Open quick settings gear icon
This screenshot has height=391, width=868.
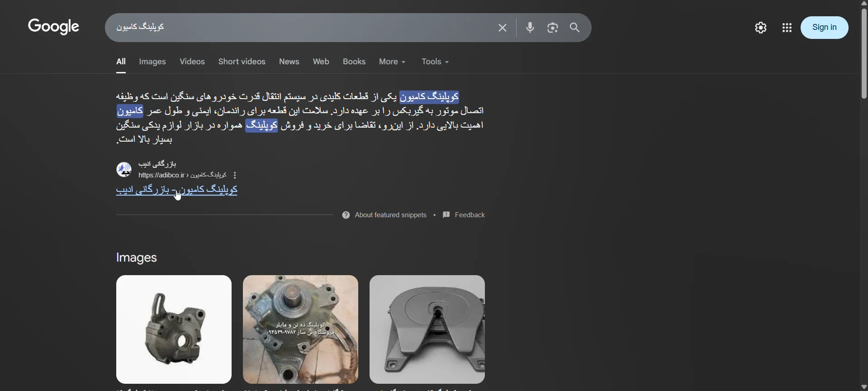[x=761, y=28]
